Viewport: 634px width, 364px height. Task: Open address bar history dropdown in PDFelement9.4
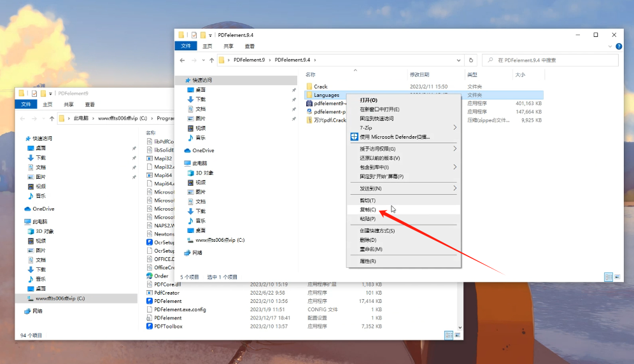pyautogui.click(x=458, y=60)
